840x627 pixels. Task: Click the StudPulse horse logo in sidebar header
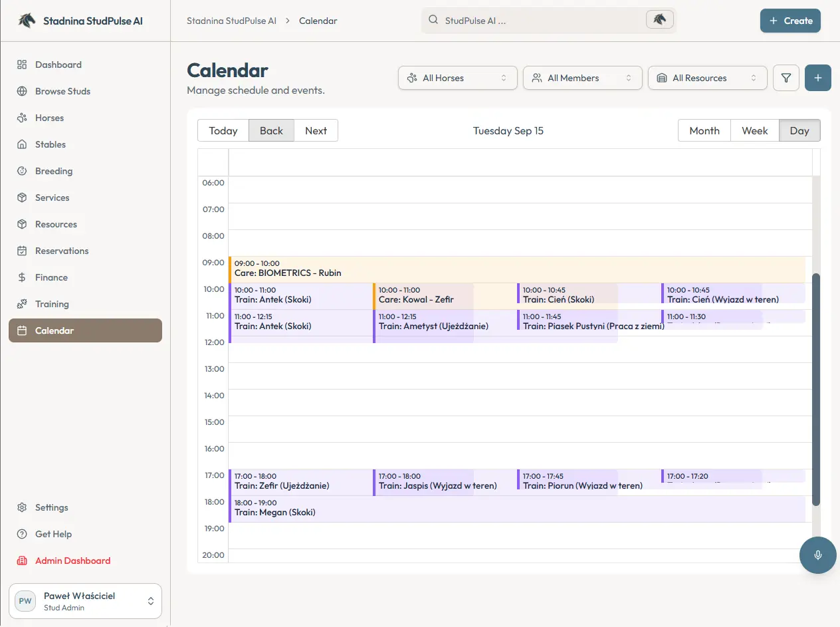point(27,21)
